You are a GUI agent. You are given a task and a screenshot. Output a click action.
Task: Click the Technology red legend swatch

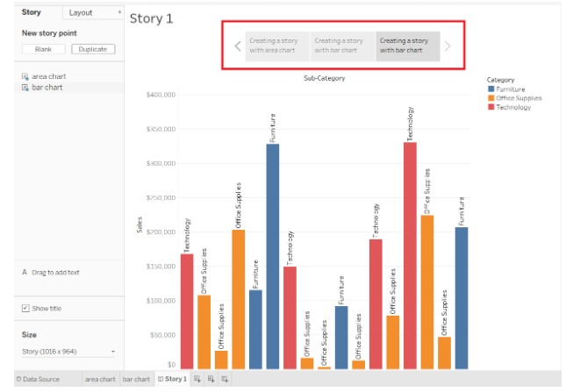tap(490, 107)
